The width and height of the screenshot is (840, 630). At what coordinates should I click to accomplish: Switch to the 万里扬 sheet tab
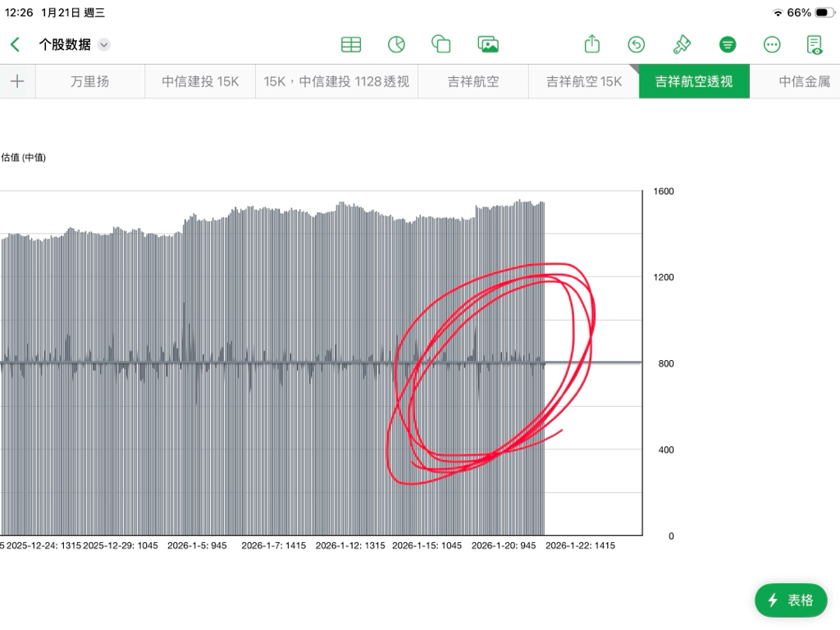pyautogui.click(x=90, y=81)
